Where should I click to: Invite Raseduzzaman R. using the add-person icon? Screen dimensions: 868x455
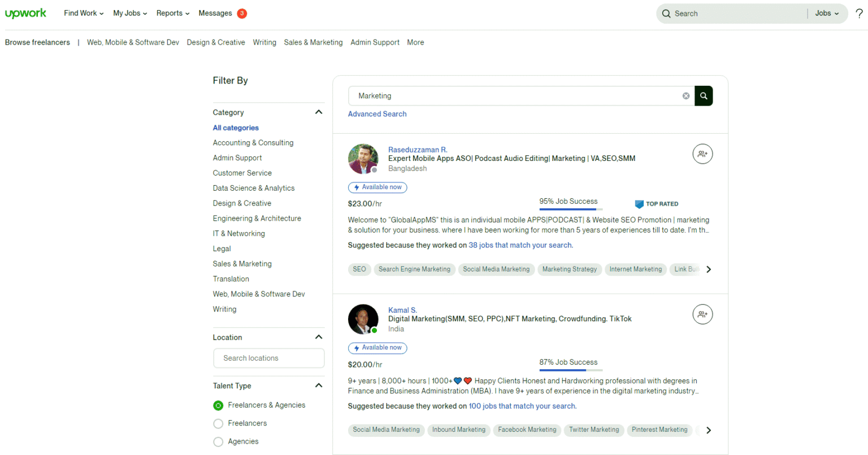pos(702,154)
